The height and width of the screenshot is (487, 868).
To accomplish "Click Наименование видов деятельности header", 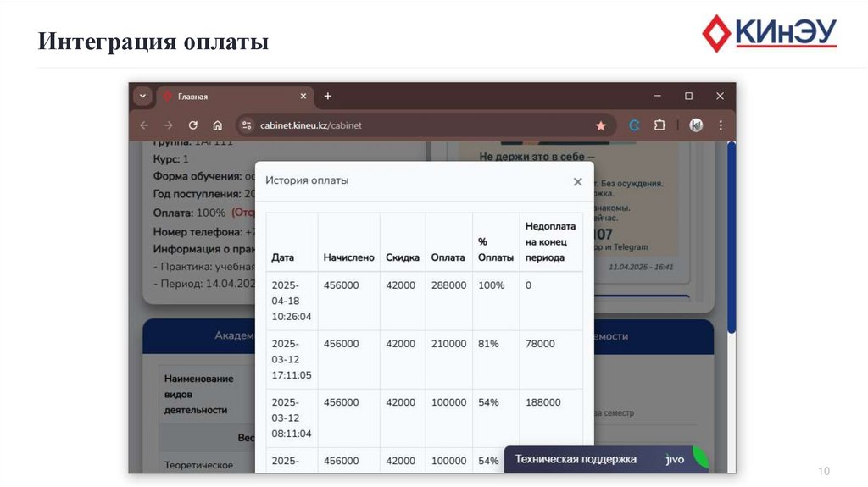I will click(x=198, y=395).
